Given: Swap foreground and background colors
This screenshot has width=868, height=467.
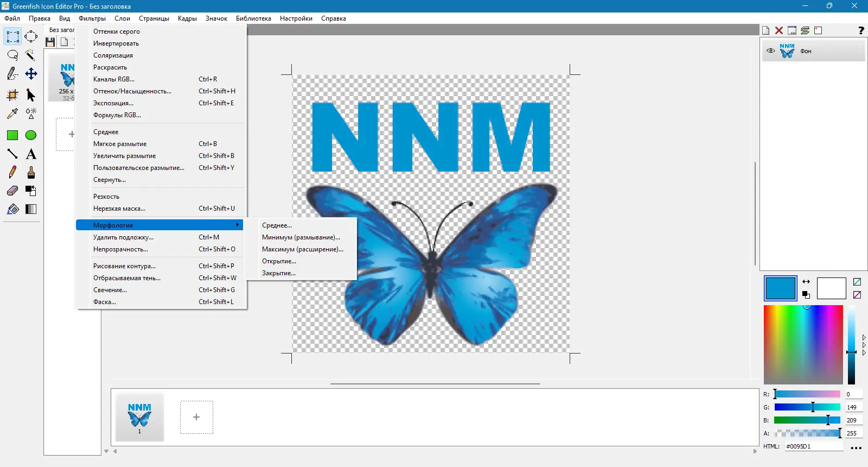Looking at the screenshot, I should [x=806, y=282].
